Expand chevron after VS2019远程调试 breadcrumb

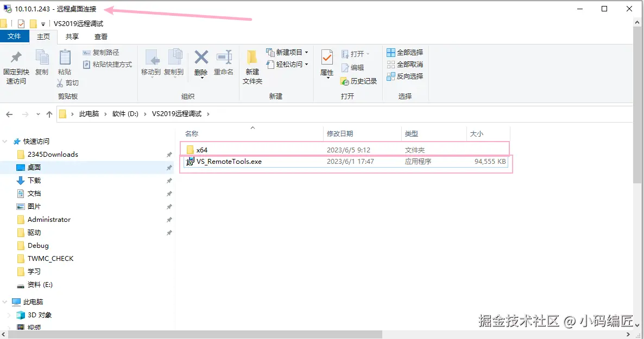pos(208,114)
